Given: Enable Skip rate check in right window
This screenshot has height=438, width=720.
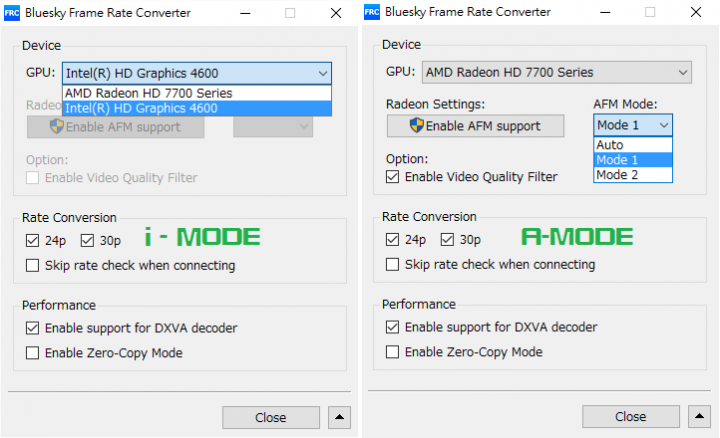Looking at the screenshot, I should [x=393, y=264].
